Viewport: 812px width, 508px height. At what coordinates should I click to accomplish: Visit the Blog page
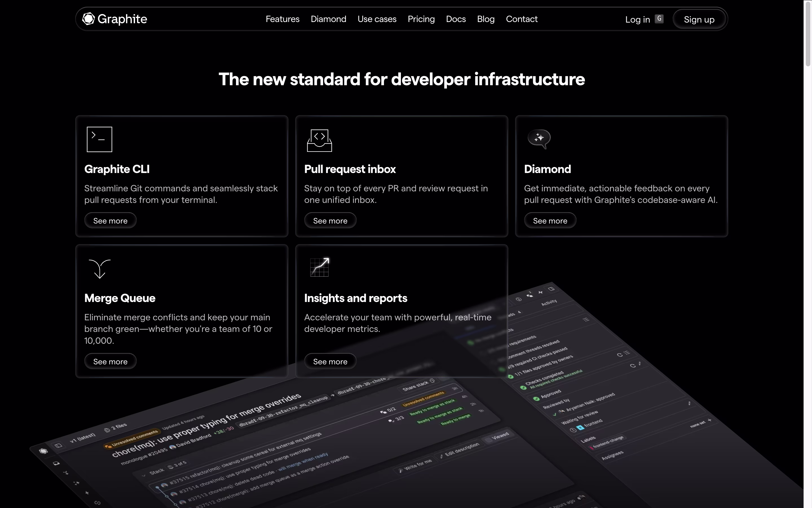486,19
